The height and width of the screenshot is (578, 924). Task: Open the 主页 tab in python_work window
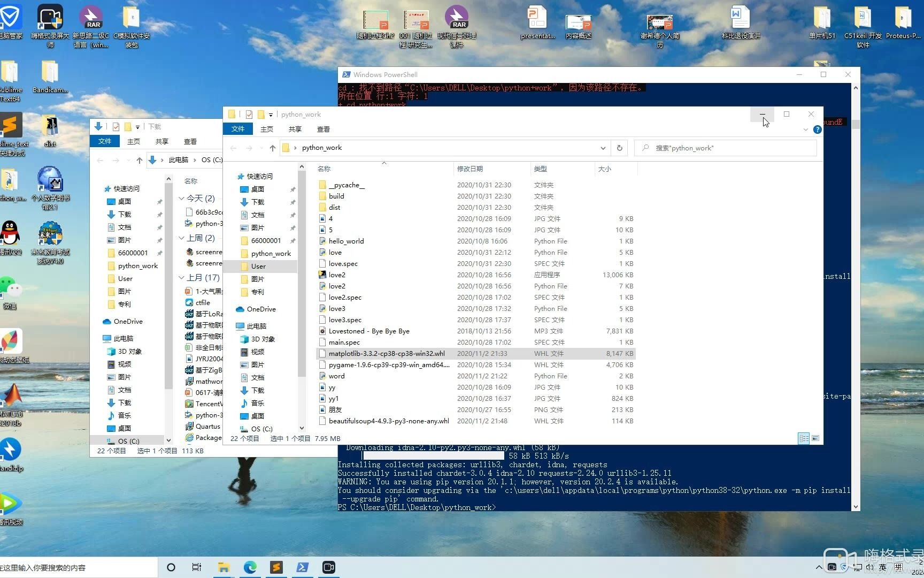point(267,129)
